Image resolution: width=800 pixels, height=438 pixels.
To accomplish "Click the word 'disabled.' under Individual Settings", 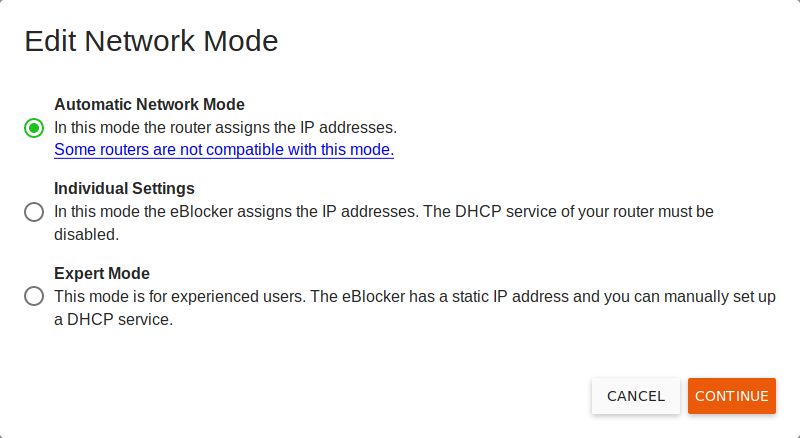I will pos(87,234).
